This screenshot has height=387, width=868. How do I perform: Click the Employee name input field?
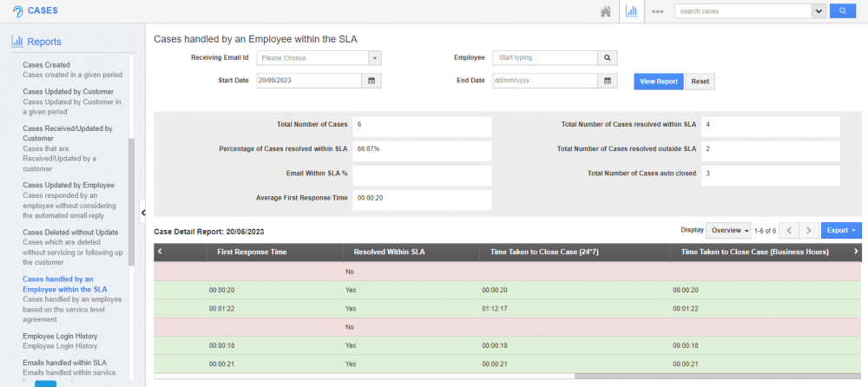(544, 58)
